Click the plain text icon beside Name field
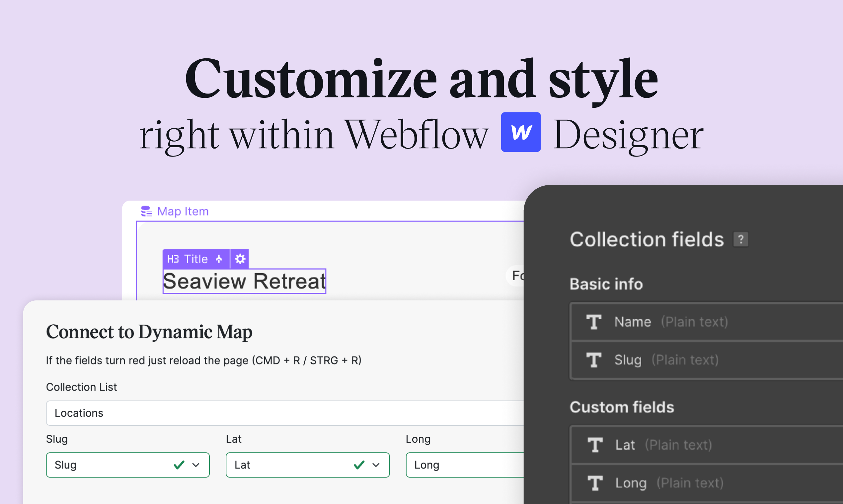843x504 pixels. pyautogui.click(x=593, y=322)
